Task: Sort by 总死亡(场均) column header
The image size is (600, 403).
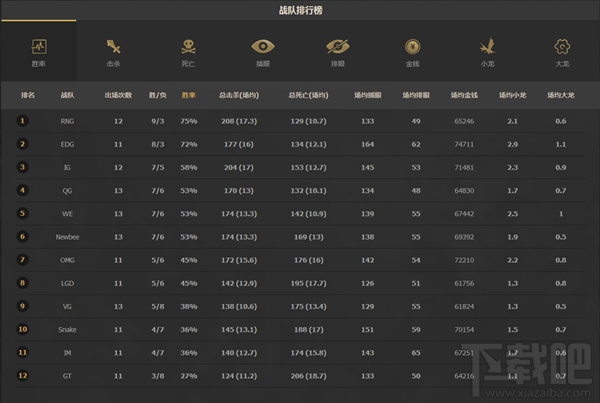Action: click(308, 95)
